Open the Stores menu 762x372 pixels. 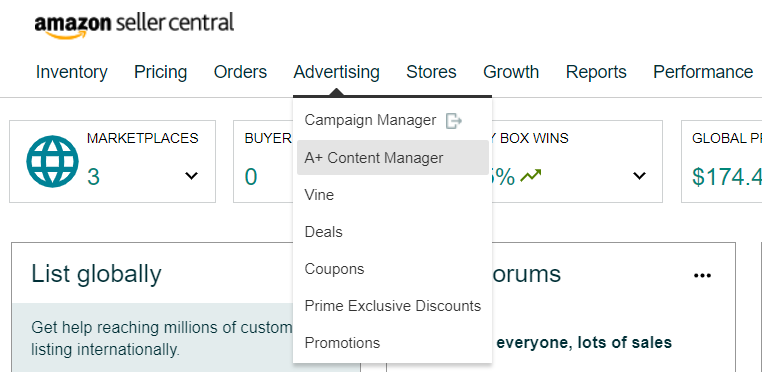pos(431,72)
